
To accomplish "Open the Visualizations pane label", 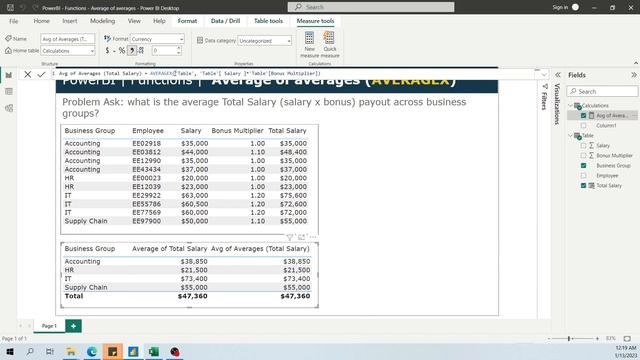I will click(x=557, y=104).
